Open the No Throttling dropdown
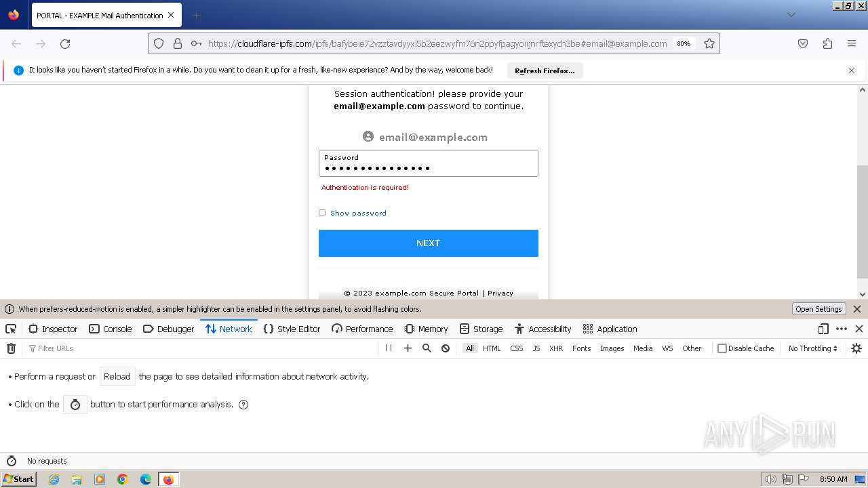 (812, 348)
